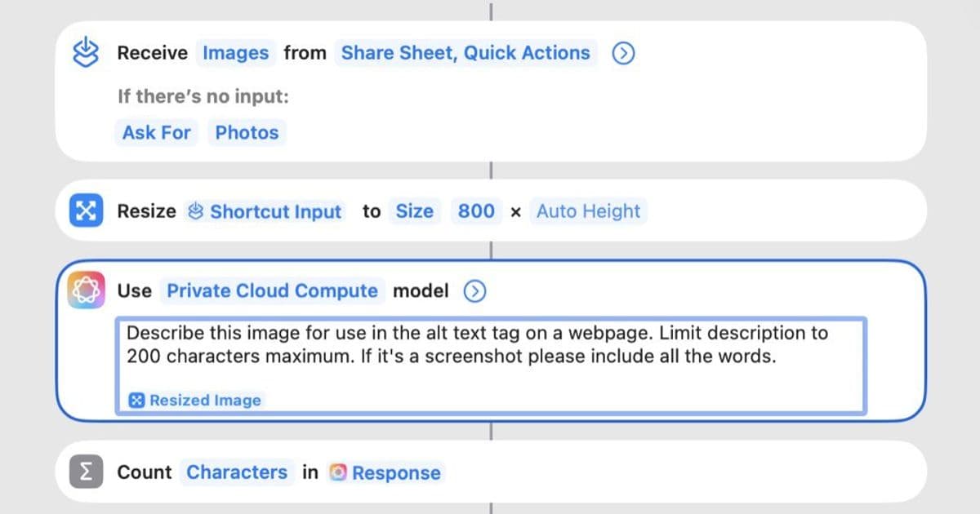Change the Characters count type
The image size is (980, 514).
tap(237, 472)
